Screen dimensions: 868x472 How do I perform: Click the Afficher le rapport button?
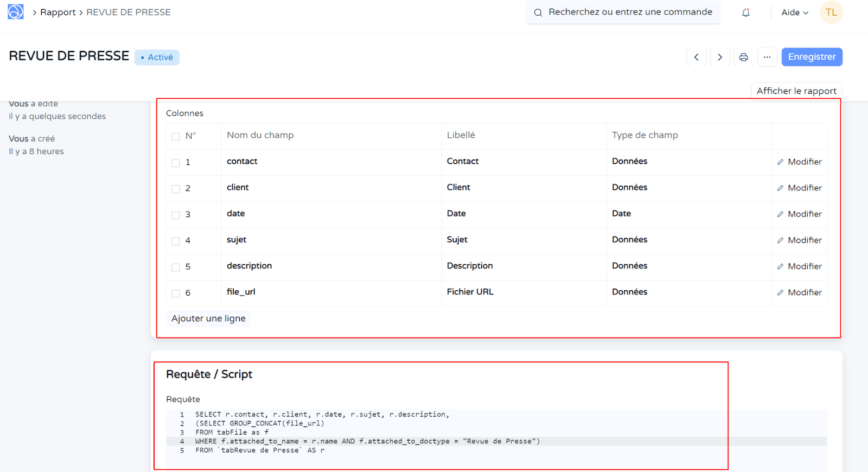(x=796, y=91)
